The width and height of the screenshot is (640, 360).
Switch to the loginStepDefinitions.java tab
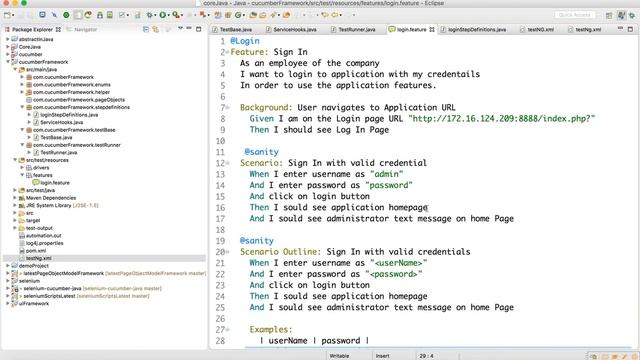[473, 29]
